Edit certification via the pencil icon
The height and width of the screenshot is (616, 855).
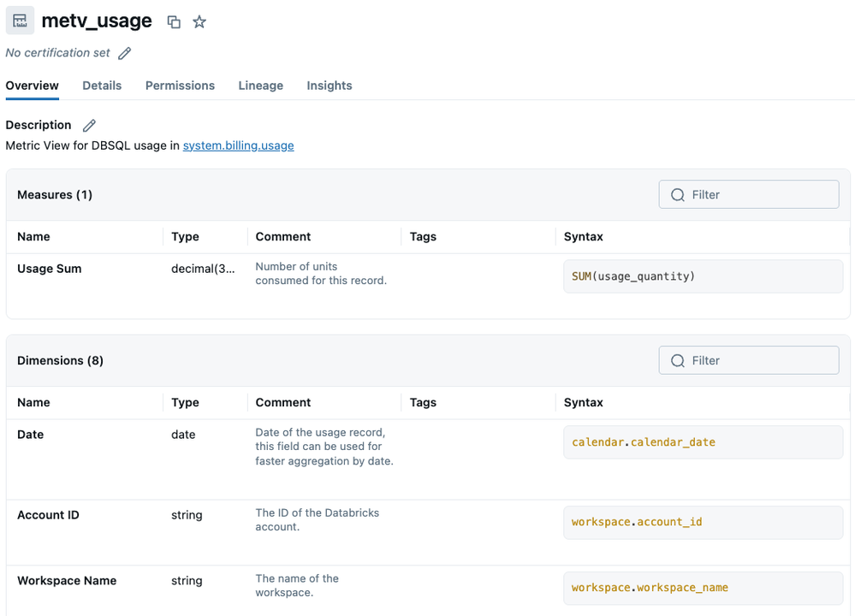pos(125,52)
